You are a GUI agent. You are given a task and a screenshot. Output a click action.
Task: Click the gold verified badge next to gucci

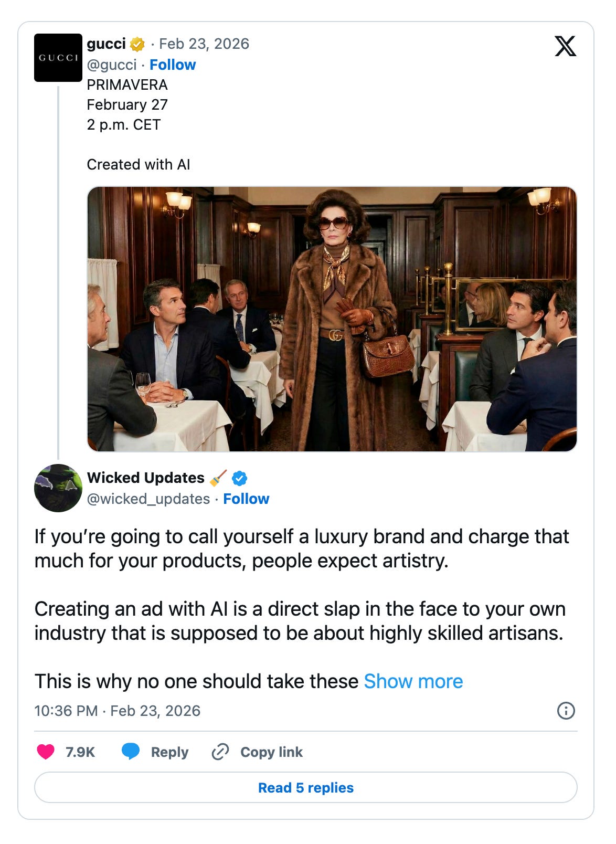[137, 45]
